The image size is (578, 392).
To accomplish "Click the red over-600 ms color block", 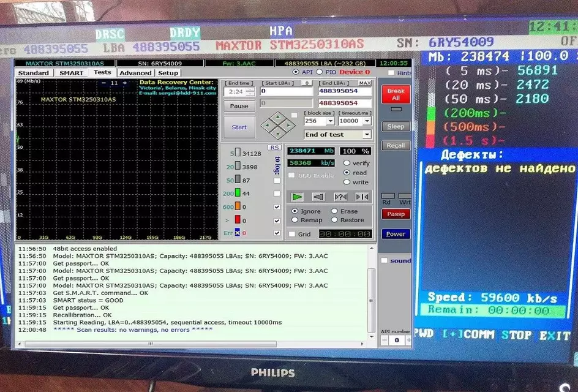I will (x=238, y=219).
